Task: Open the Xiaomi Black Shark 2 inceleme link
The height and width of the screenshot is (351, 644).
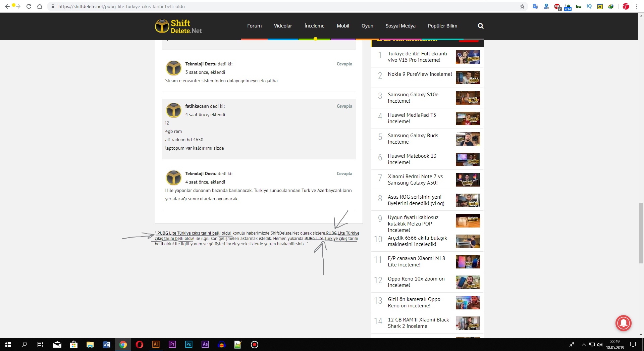Action: tap(419, 323)
